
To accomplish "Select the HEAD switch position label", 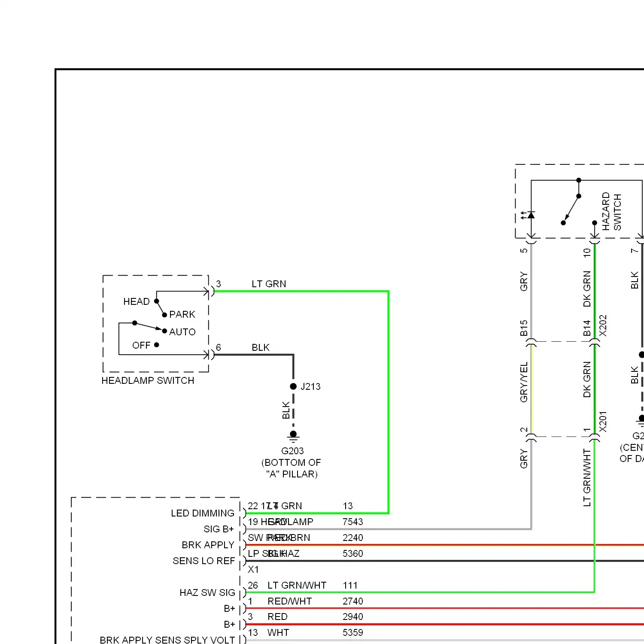I will (137, 301).
